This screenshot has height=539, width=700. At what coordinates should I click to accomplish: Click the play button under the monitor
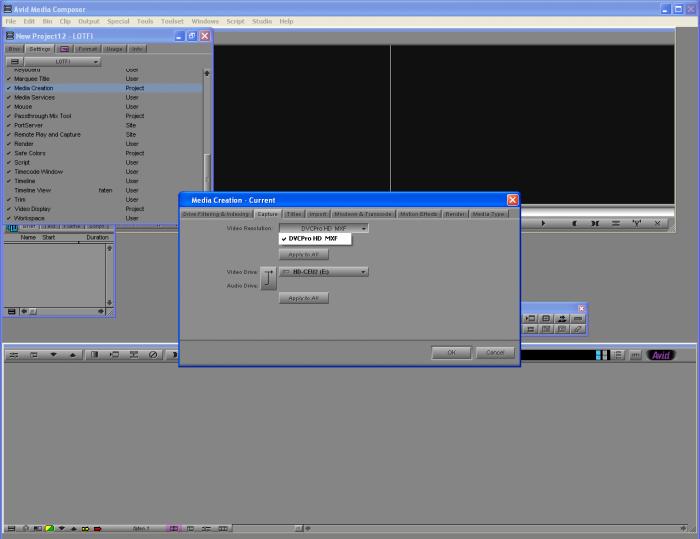543,223
